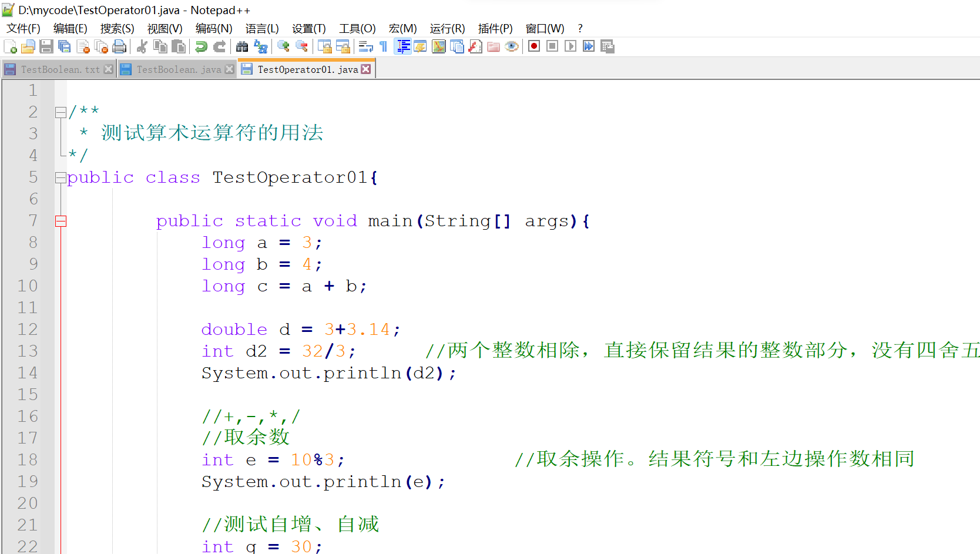980x554 pixels.
Task: Toggle synchronized horizontal scrolling
Action: (343, 46)
